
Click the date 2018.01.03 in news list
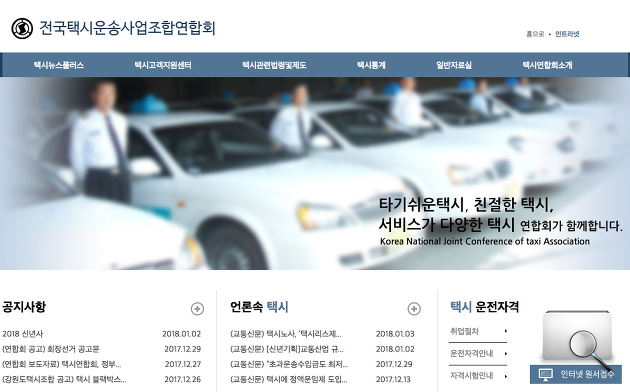395,334
